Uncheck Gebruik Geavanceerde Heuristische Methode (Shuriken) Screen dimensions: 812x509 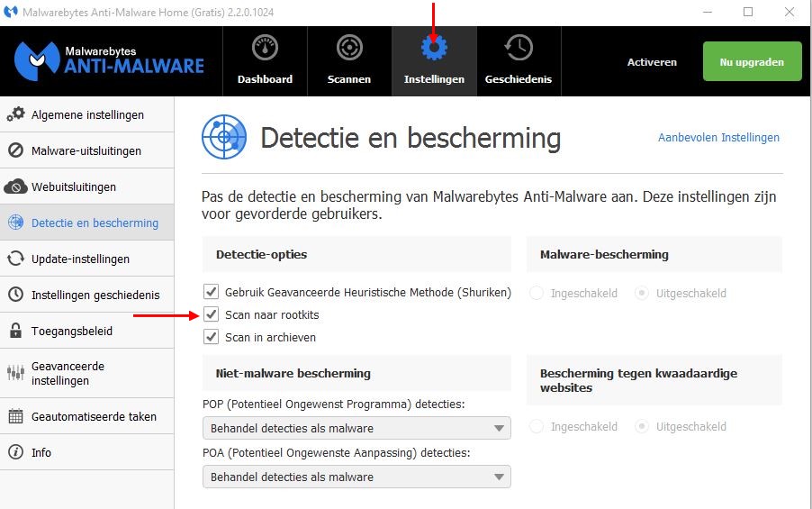pyautogui.click(x=211, y=292)
